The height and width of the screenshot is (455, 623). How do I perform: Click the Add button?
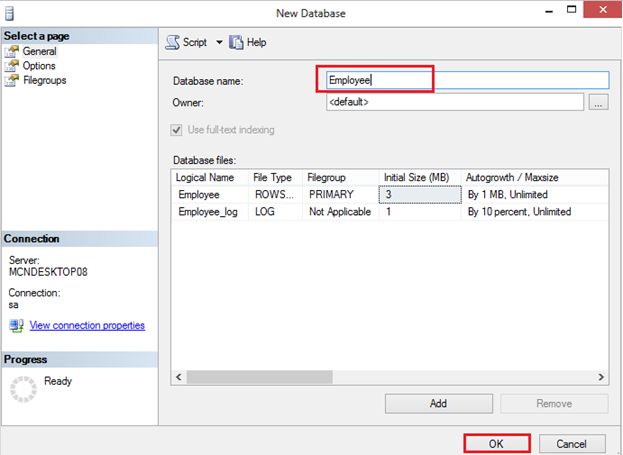(439, 404)
